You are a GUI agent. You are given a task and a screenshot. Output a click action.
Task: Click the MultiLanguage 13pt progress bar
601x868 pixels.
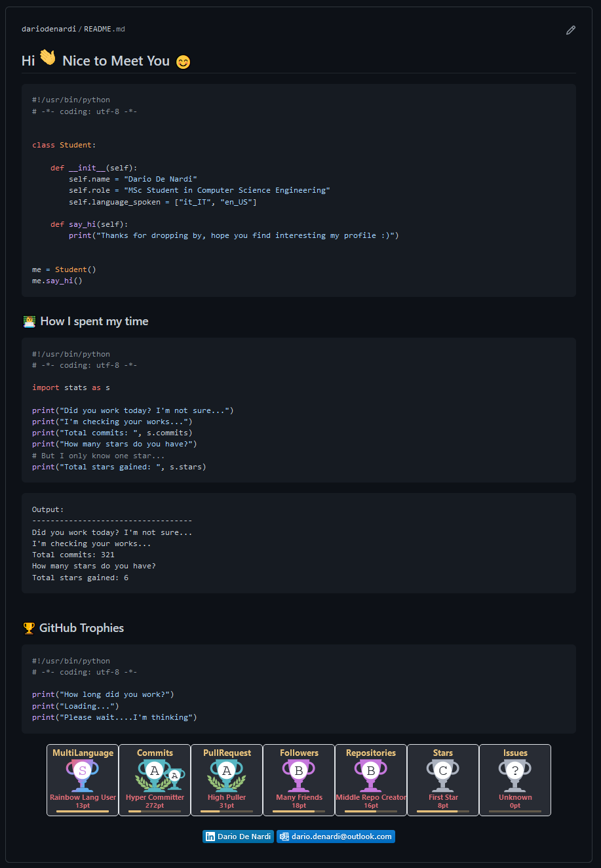click(x=83, y=812)
